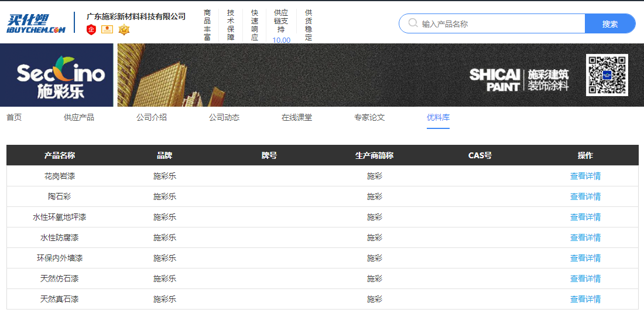Click the 操作 column header

pyautogui.click(x=585, y=155)
